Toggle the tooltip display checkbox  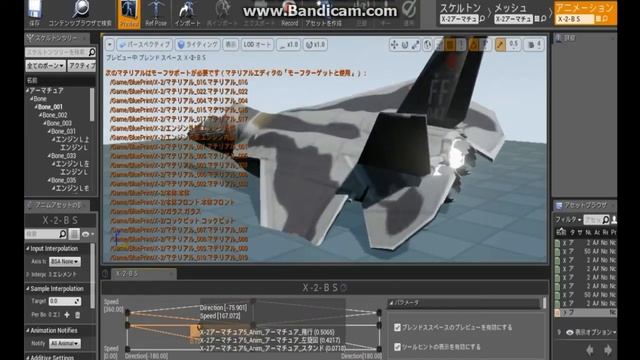(397, 347)
